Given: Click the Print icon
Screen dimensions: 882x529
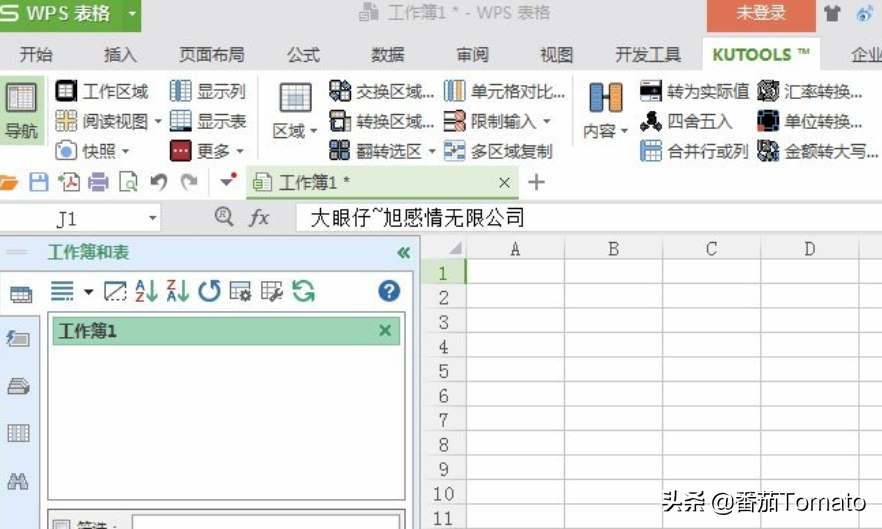Looking at the screenshot, I should pos(98,182).
